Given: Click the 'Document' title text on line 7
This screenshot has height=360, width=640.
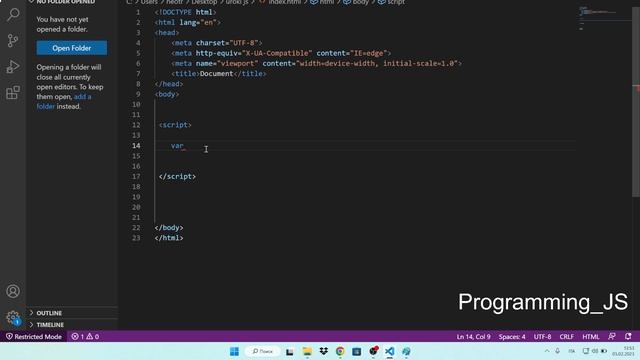Looking at the screenshot, I should click(x=216, y=73).
